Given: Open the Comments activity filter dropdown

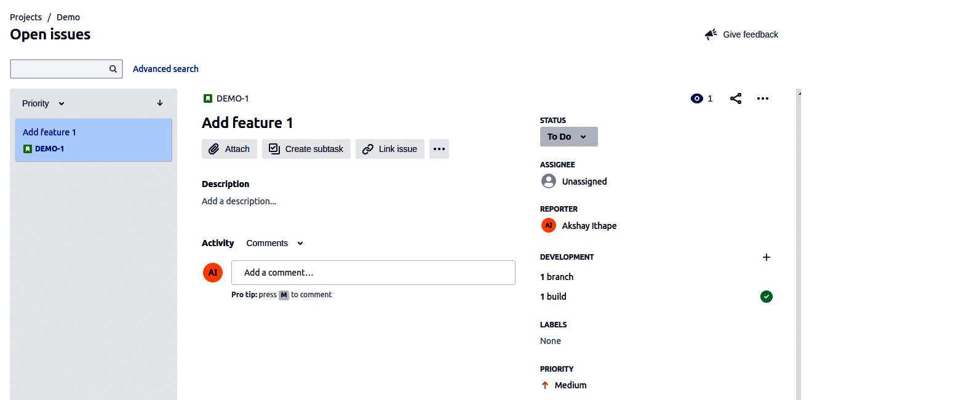Looking at the screenshot, I should click(274, 243).
